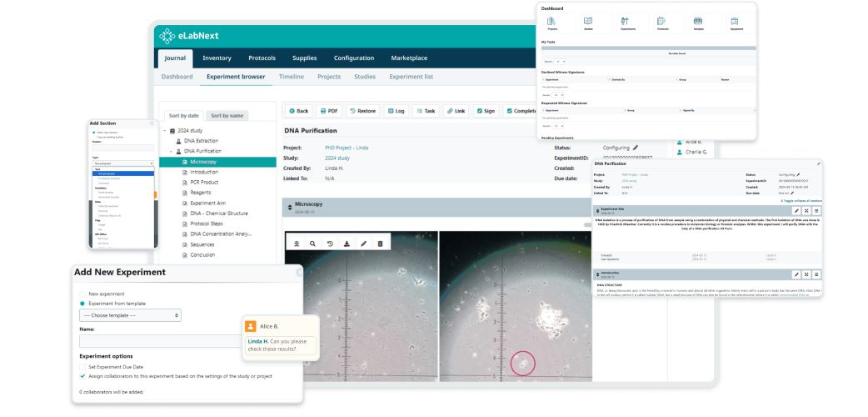Open Results count dropdown under My Tasks

point(560,62)
